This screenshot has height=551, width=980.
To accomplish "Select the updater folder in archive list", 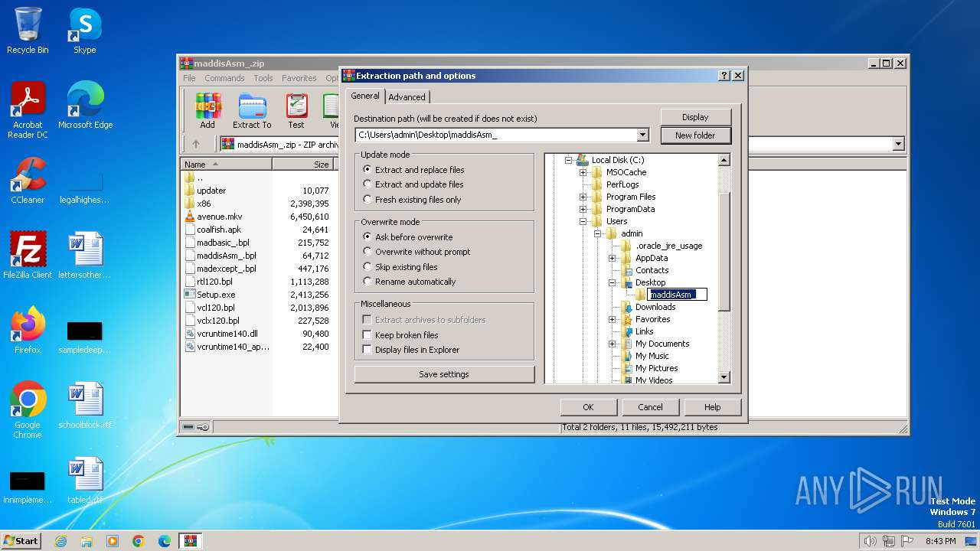I will coord(211,191).
